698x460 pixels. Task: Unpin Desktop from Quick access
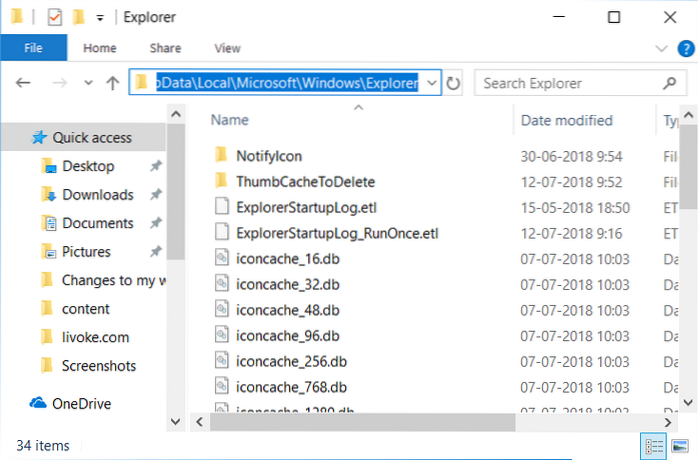click(x=155, y=166)
